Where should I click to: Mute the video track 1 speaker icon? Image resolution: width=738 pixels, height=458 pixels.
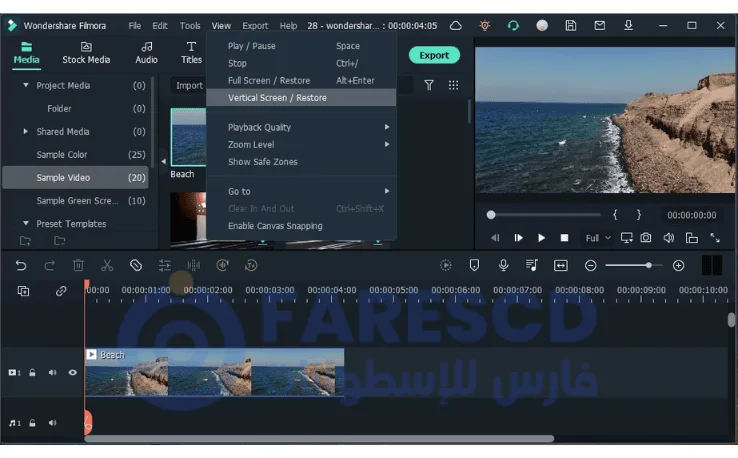click(52, 373)
